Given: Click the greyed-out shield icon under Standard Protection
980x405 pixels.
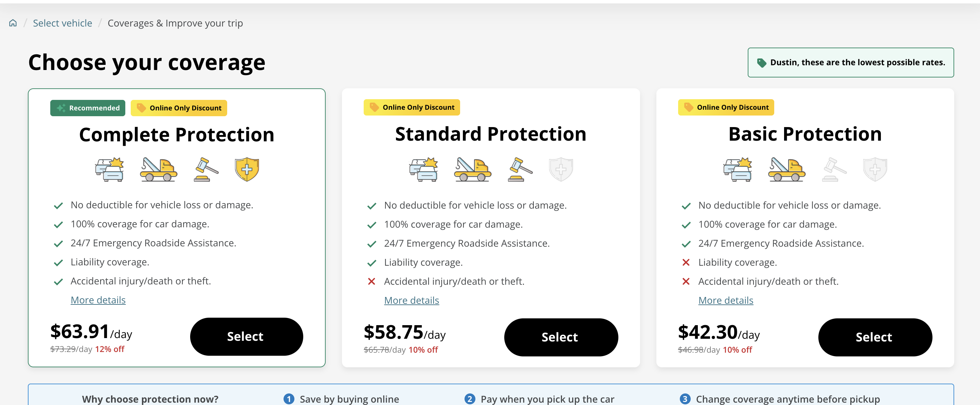Looking at the screenshot, I should [561, 170].
